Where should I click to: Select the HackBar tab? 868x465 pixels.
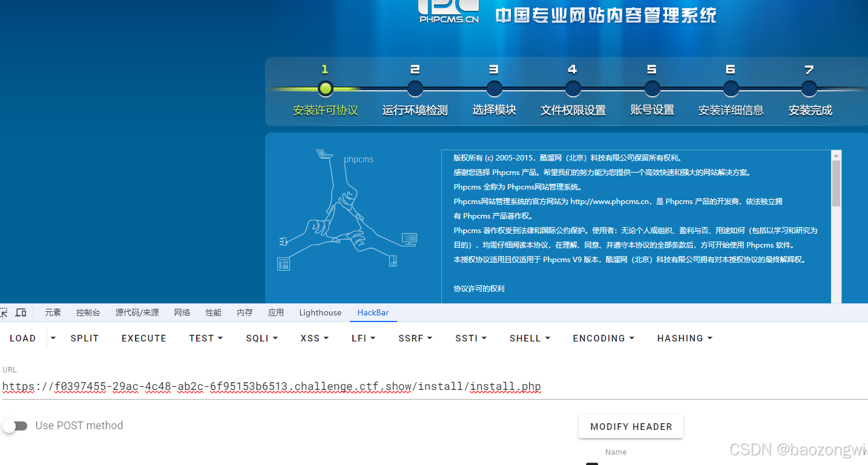pos(373,312)
